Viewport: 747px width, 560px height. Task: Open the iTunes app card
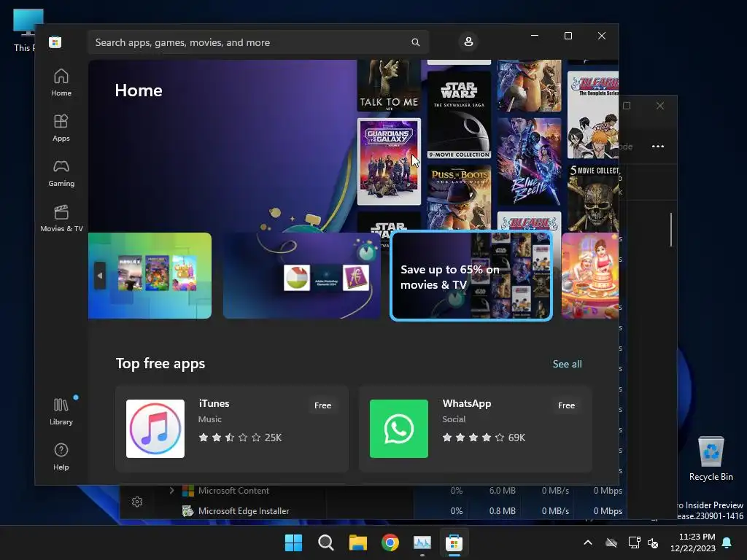pos(232,429)
